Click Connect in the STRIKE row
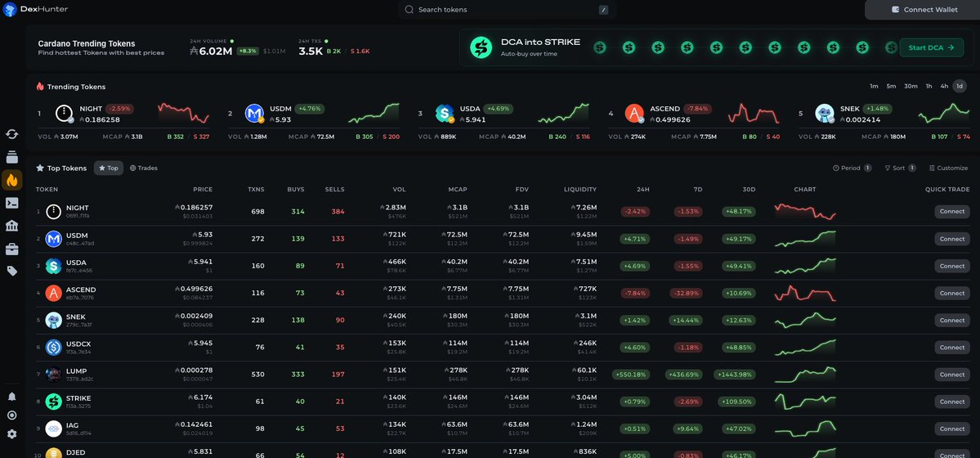The width and height of the screenshot is (980, 458). 952,402
